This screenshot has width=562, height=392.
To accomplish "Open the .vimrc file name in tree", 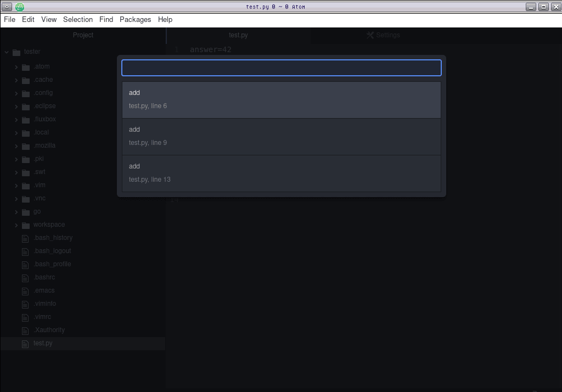I will (42, 317).
